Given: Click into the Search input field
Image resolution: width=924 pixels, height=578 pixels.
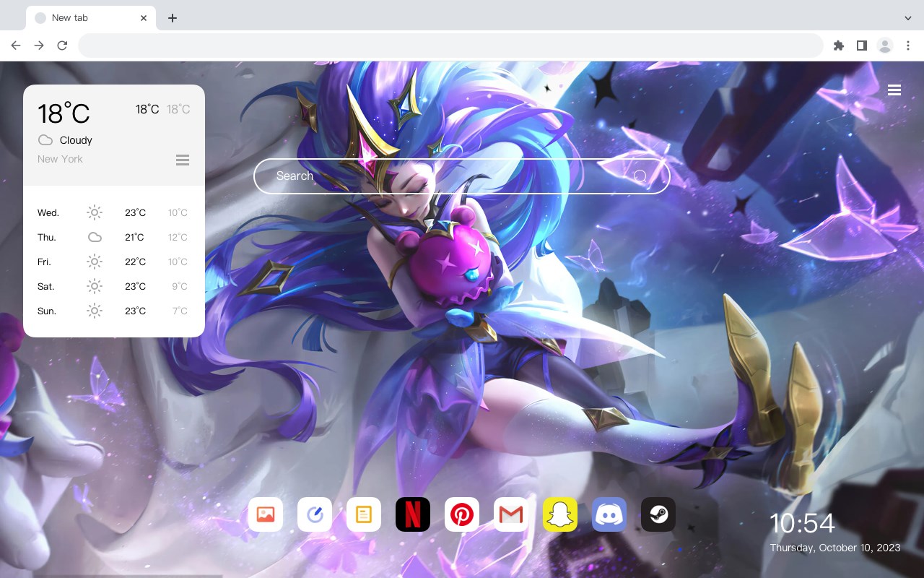Looking at the screenshot, I should (462, 176).
